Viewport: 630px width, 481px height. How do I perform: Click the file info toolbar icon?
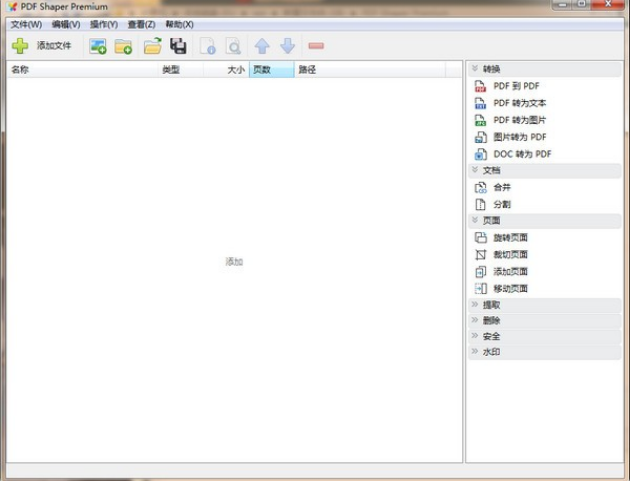pyautogui.click(x=208, y=46)
